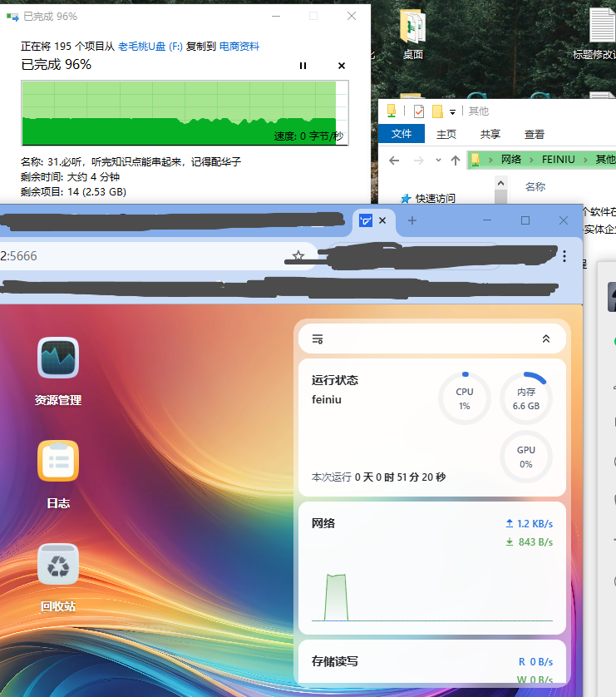The image size is (616, 697).
Task: Bookmark this page with the star icon
Action: pos(298,255)
